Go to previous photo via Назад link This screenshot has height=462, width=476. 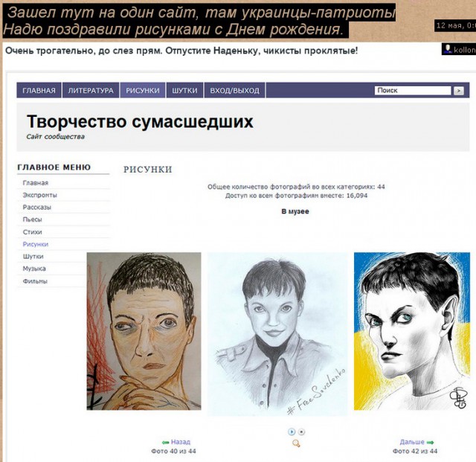[x=181, y=442]
